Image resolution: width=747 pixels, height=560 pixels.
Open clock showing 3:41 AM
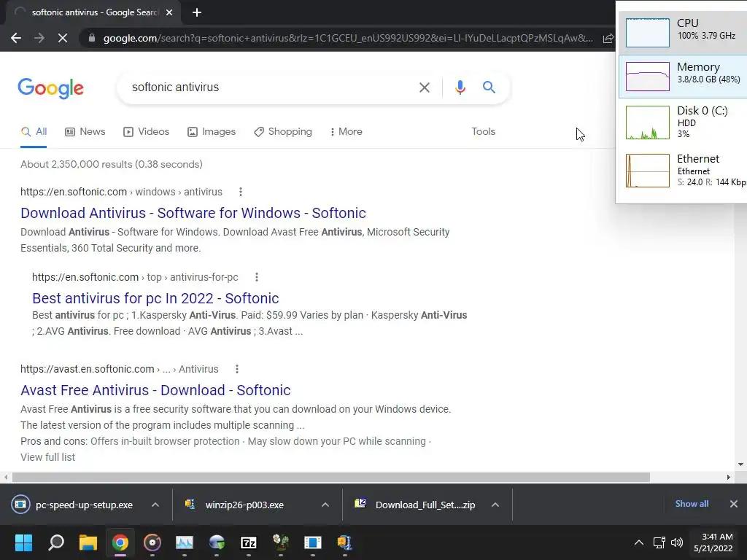point(713,542)
